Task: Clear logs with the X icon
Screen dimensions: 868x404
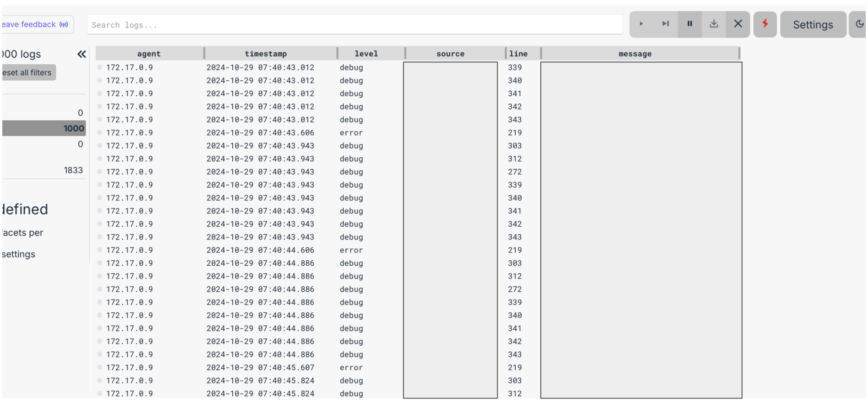Action: point(738,24)
